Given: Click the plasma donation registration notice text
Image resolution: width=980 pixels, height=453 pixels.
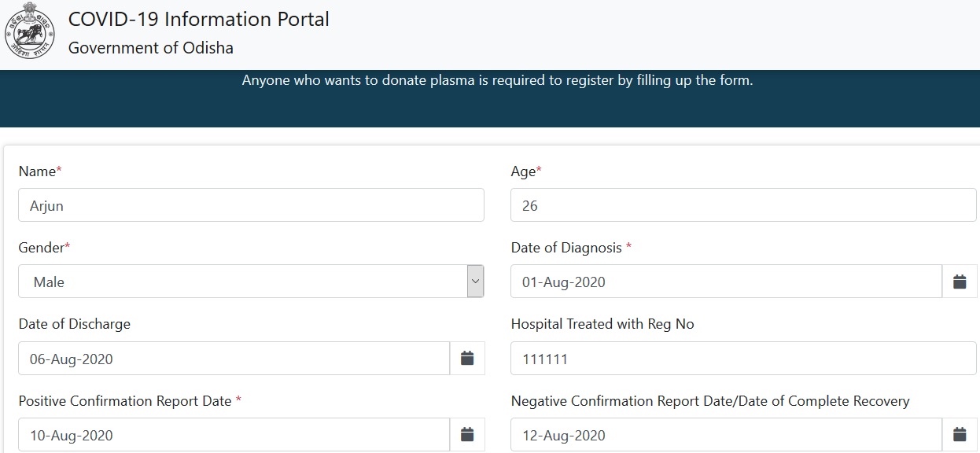Looking at the screenshot, I should [x=497, y=80].
